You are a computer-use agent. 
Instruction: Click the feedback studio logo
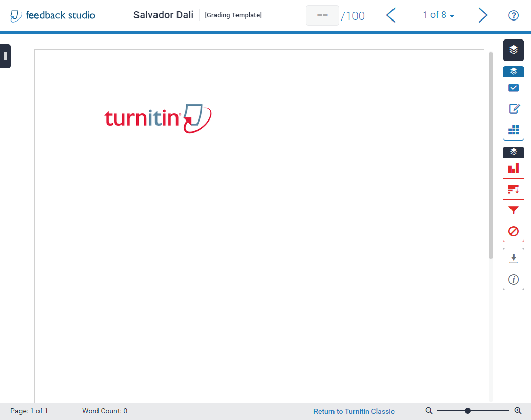coord(53,15)
